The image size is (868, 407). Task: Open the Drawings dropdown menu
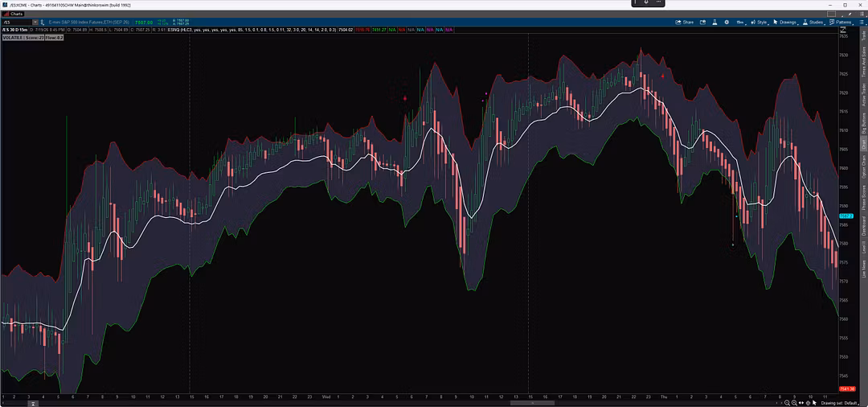785,23
